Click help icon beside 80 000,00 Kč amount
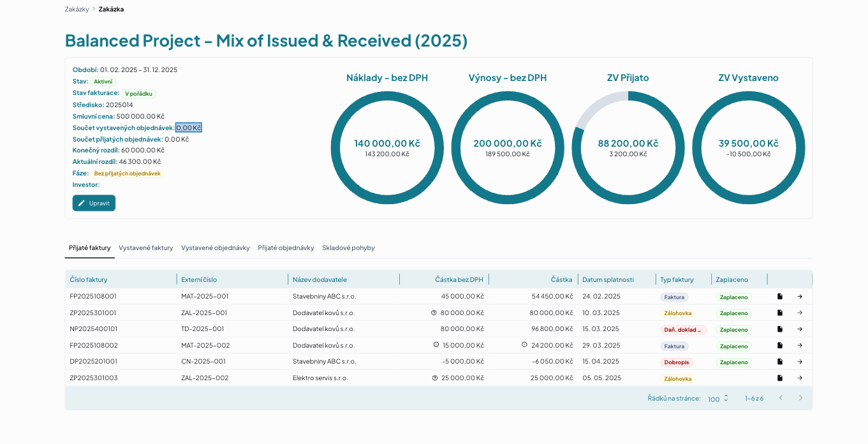Image resolution: width=868 pixels, height=444 pixels. (x=434, y=313)
